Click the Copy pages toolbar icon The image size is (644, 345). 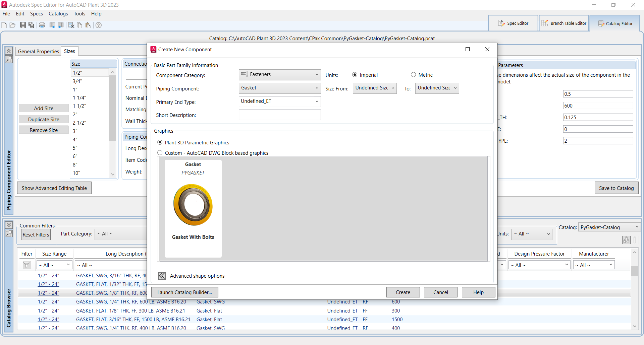(x=79, y=25)
